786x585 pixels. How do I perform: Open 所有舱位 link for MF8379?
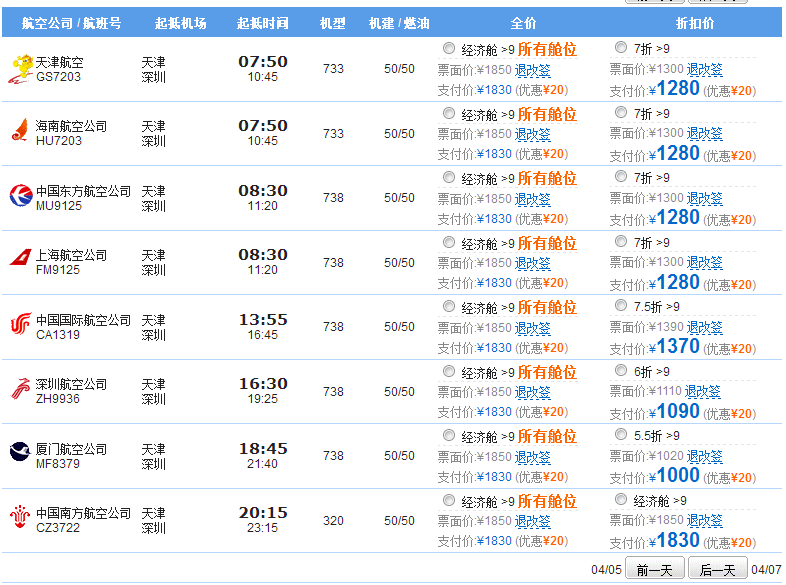(547, 436)
